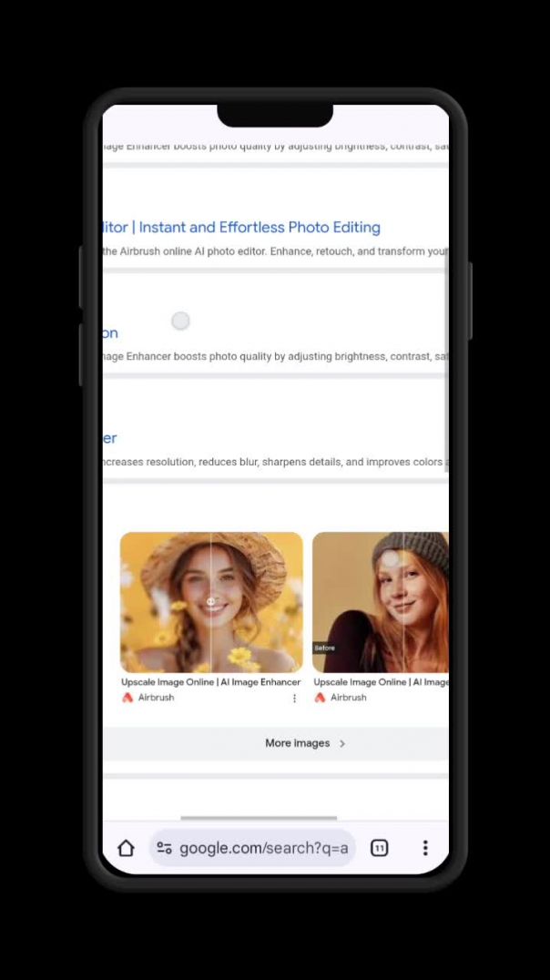Click Airbrush logo under the beanie image
The image size is (550, 980).
(320, 698)
